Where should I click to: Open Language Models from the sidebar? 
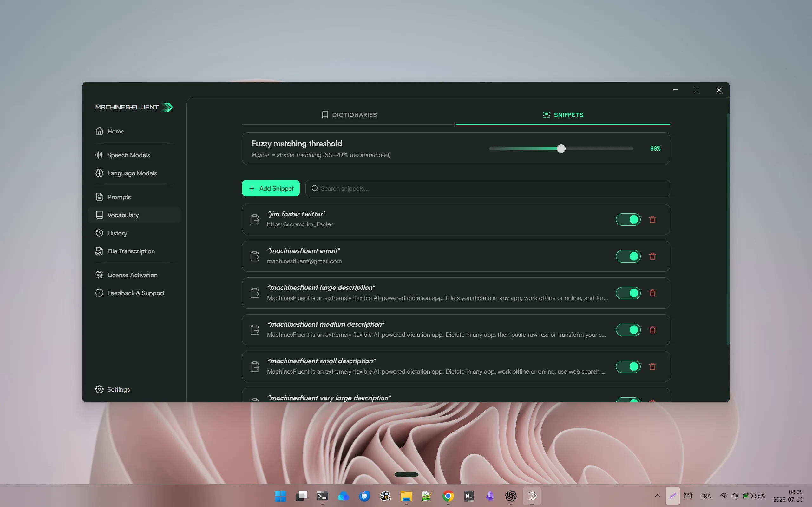pos(134,173)
